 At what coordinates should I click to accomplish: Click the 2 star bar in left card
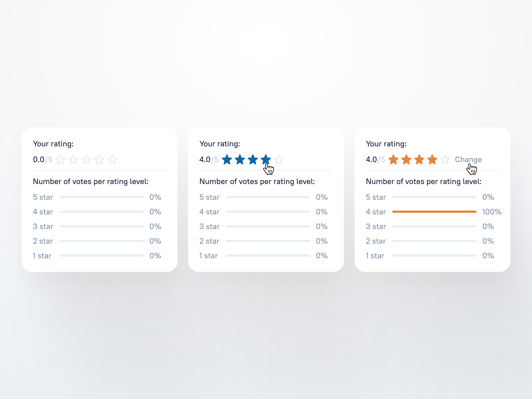coord(101,241)
